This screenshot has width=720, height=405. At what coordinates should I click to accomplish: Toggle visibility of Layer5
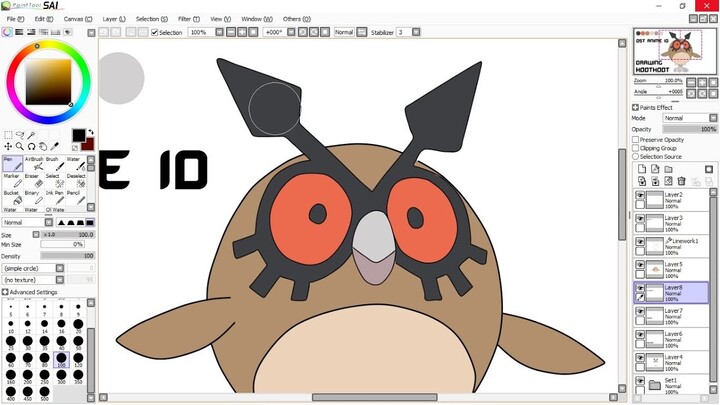tap(640, 265)
